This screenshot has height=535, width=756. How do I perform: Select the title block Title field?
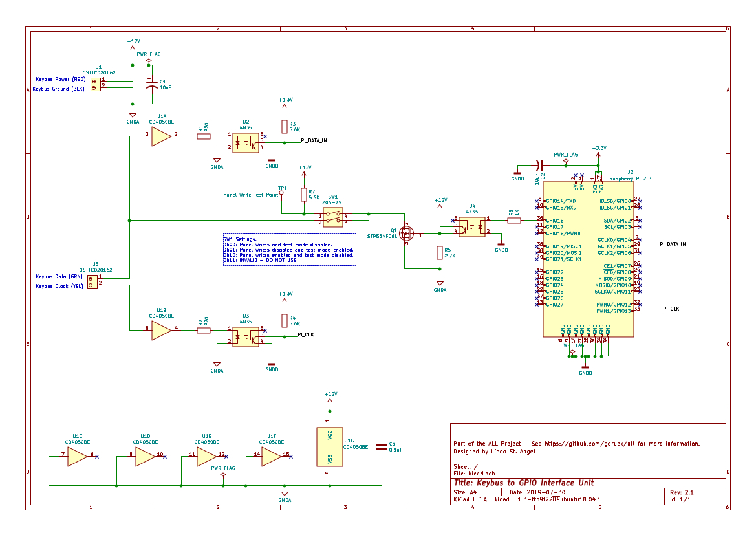[x=524, y=483]
